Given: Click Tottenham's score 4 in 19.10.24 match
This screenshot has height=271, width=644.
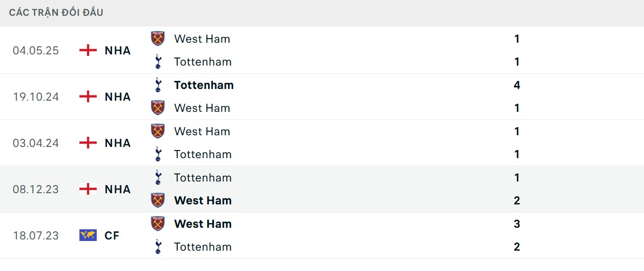Looking at the screenshot, I should pos(517,85).
